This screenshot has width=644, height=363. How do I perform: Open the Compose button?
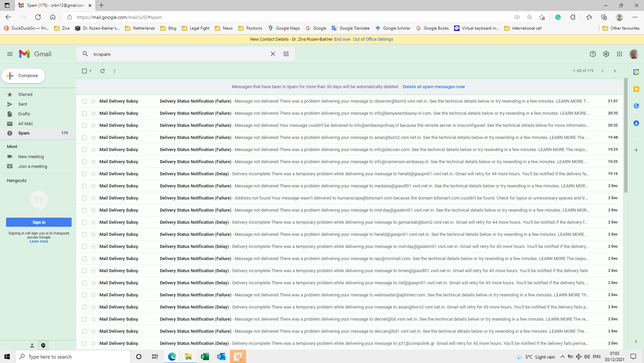pos(23,75)
